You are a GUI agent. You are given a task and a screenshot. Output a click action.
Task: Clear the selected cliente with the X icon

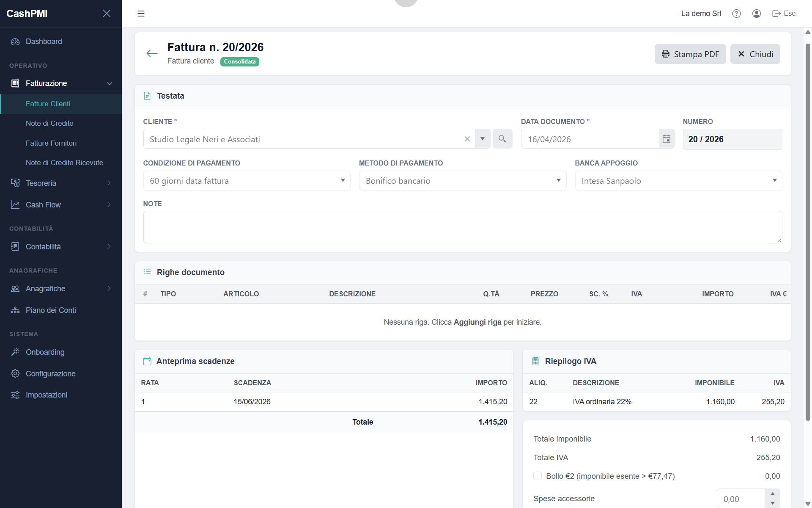click(467, 139)
